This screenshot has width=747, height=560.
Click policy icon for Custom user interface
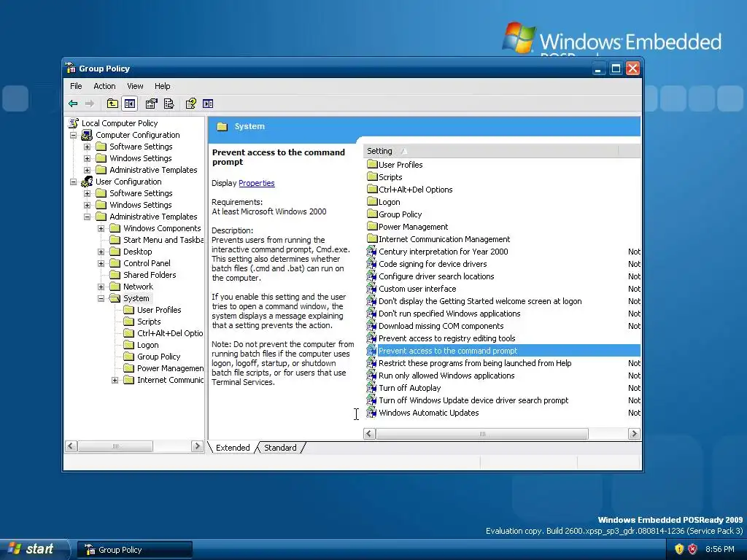click(371, 288)
